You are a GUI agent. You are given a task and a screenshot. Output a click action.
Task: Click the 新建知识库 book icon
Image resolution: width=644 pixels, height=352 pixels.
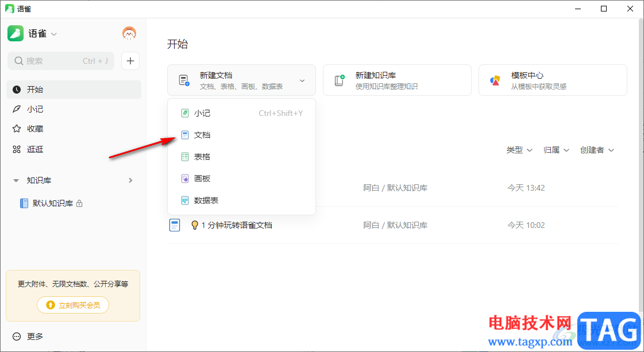(340, 80)
